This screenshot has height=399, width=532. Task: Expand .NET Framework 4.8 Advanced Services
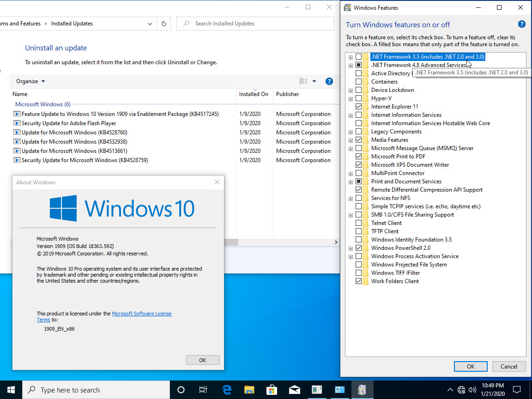351,66
